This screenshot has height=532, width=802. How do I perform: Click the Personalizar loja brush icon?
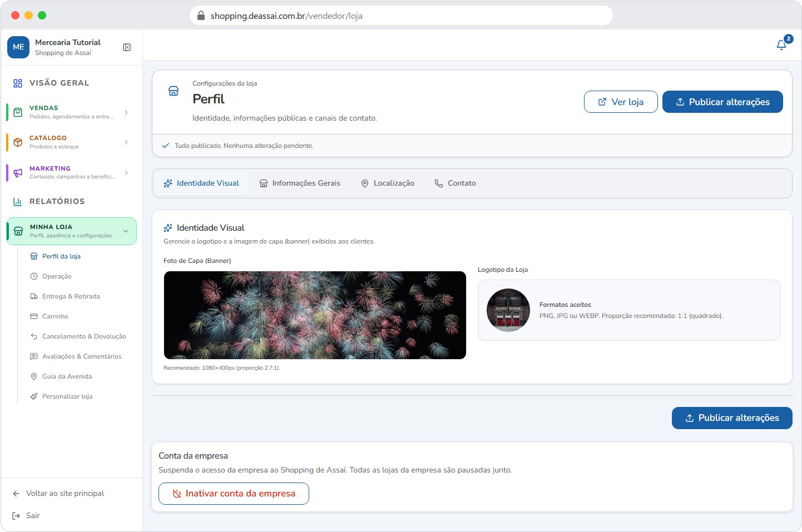[x=34, y=396]
